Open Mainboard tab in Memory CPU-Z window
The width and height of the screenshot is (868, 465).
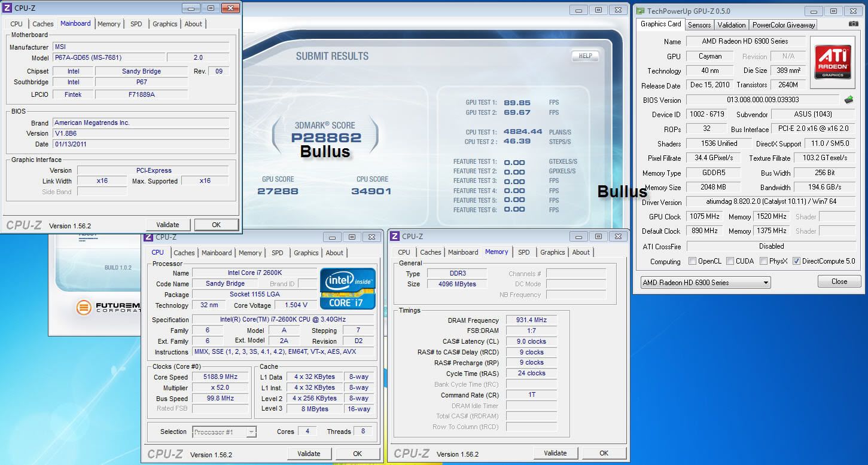click(463, 252)
